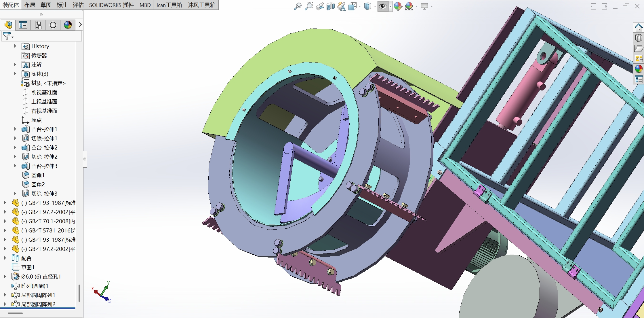644x318 pixels.
Task: Click the Apply Scene icon
Action: (x=409, y=6)
